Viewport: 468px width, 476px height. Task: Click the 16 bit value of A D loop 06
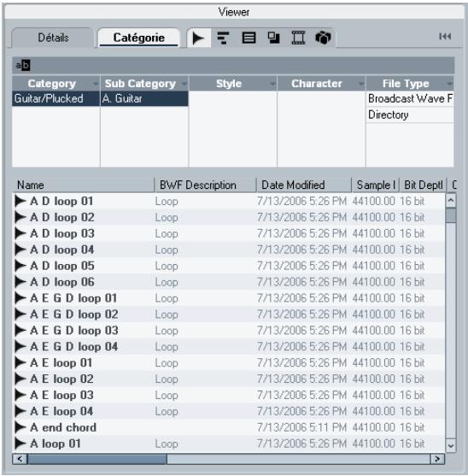412,282
